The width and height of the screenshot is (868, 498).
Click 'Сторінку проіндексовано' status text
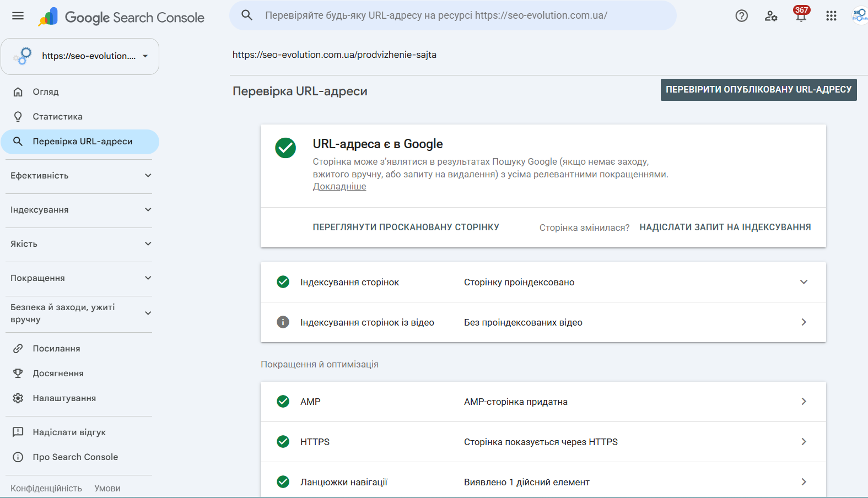pyautogui.click(x=519, y=282)
